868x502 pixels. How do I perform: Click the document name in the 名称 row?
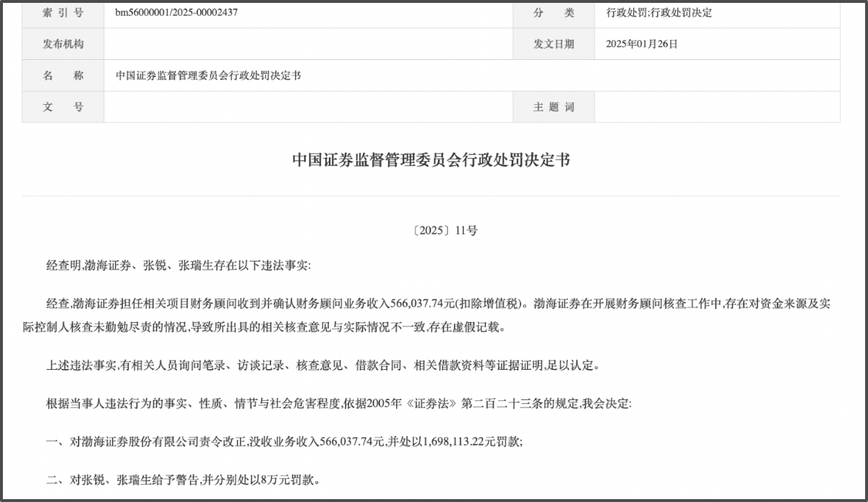coord(208,76)
